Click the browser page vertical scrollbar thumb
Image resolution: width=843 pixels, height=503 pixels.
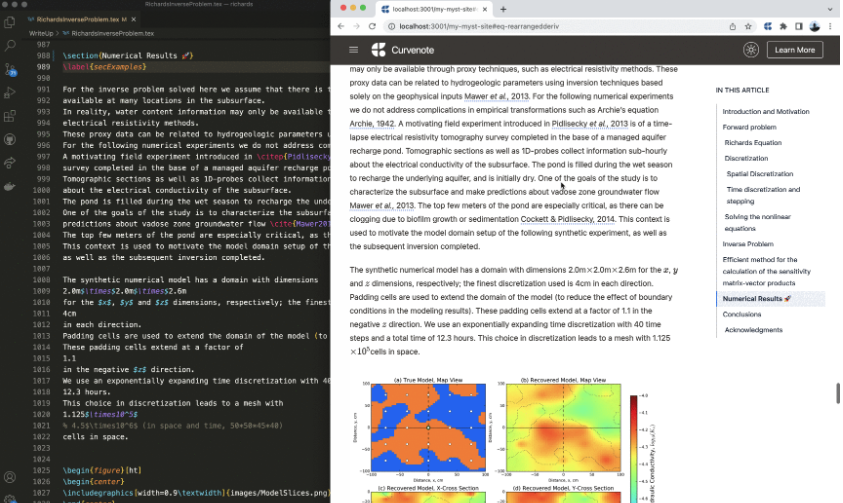coord(838,393)
